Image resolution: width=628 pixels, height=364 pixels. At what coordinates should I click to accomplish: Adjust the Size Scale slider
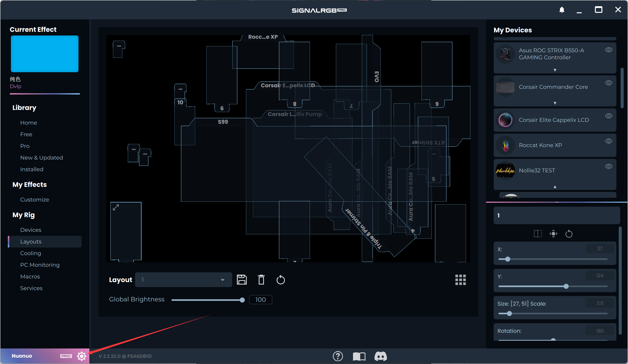[x=553, y=314]
